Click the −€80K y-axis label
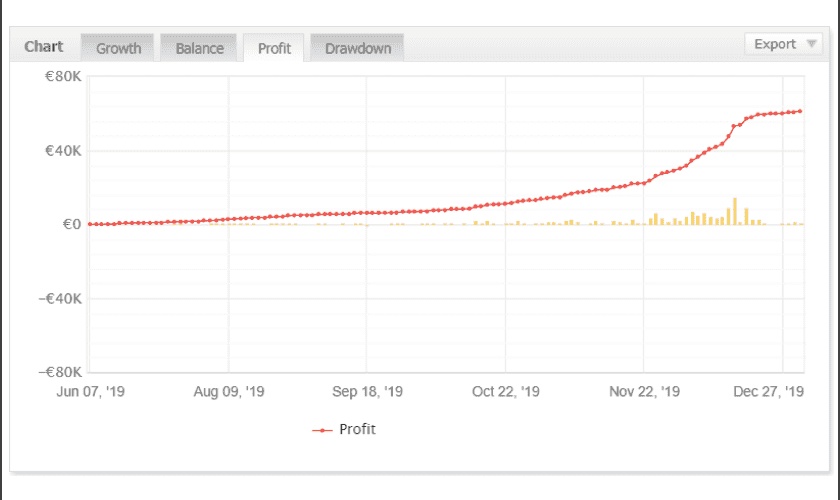 point(59,372)
